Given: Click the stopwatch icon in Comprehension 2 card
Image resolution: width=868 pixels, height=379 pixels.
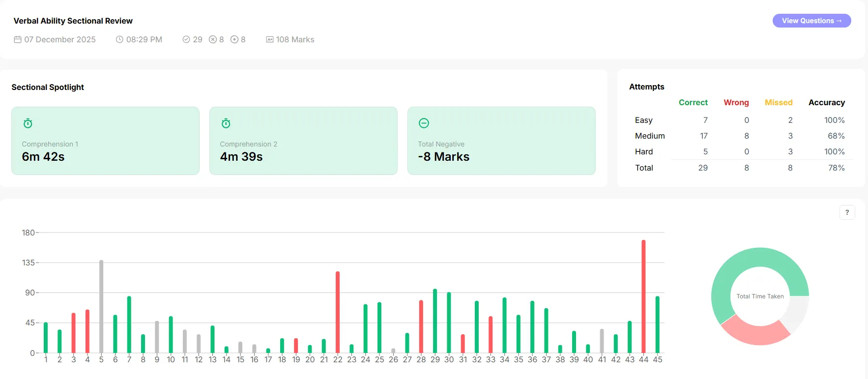Looking at the screenshot, I should click(x=226, y=123).
